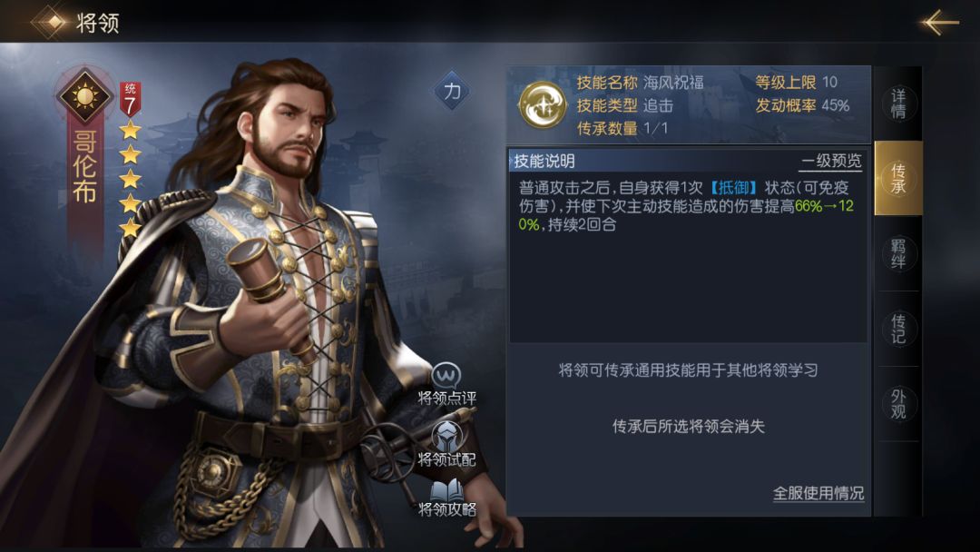The image size is (980, 552).
Task: Open 将领点评 chat bubble icon
Action: 446,376
